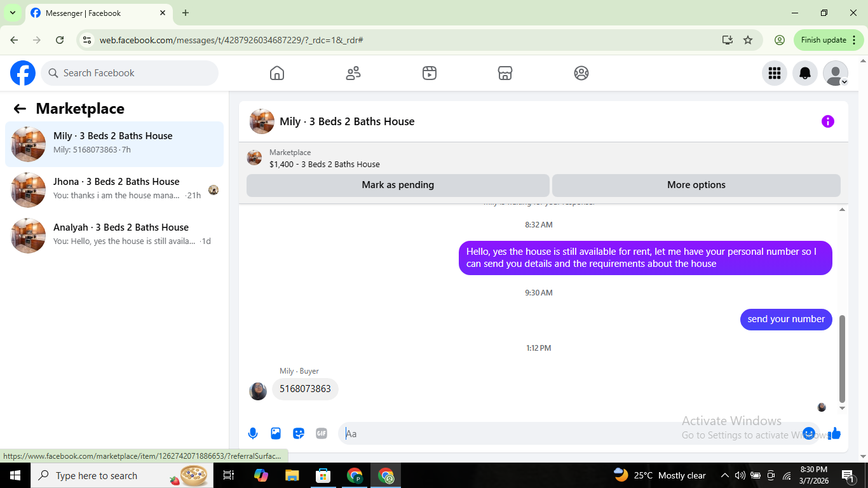
Task: Reload the current page
Action: click(60, 40)
